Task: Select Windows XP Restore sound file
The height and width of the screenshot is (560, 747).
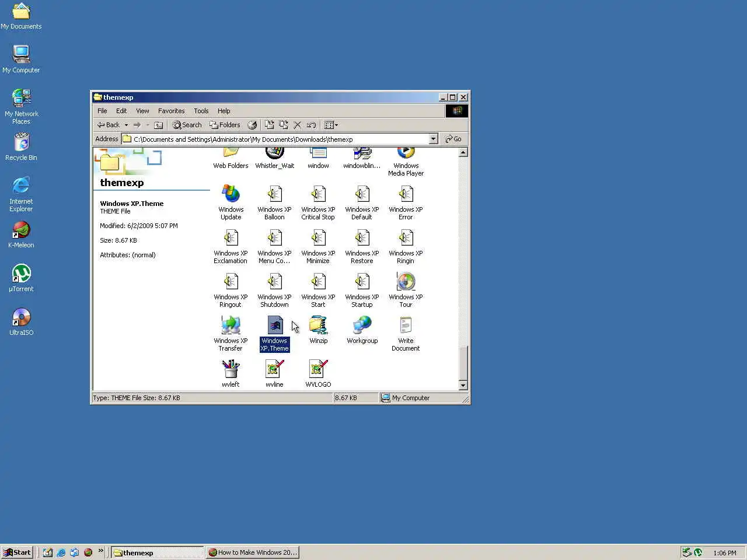Action: point(362,246)
